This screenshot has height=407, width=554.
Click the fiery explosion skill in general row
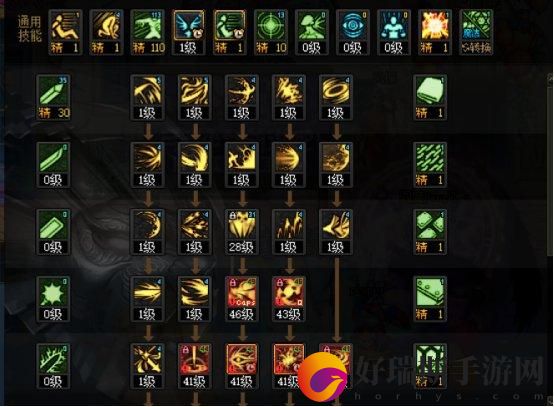coord(435,33)
